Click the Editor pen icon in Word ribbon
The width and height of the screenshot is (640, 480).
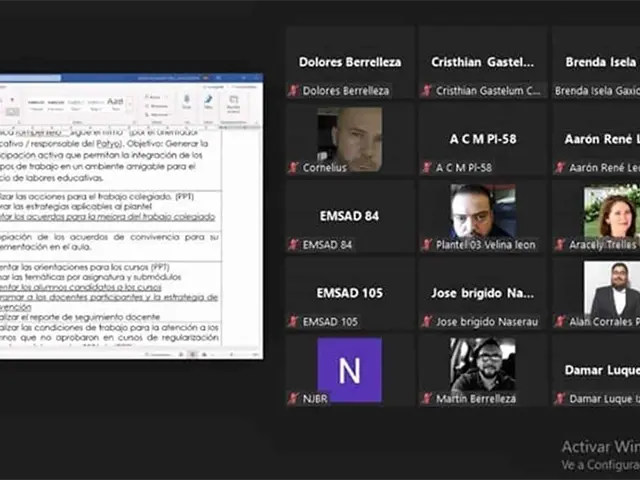click(x=209, y=101)
